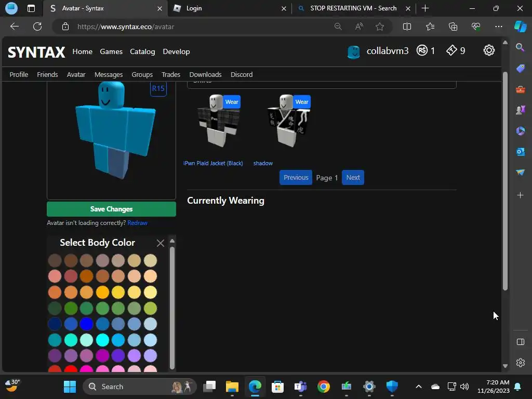Close the Select Body Color panel

(x=160, y=243)
